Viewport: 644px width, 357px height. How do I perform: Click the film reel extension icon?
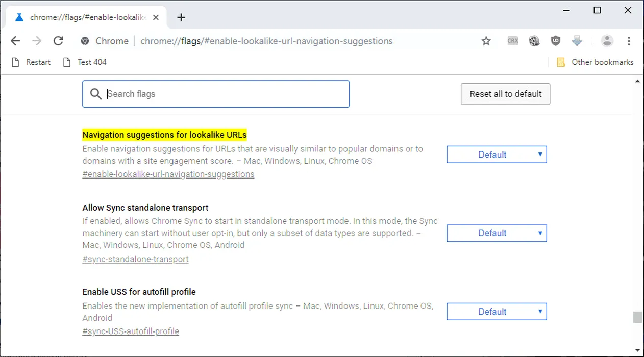(x=534, y=41)
